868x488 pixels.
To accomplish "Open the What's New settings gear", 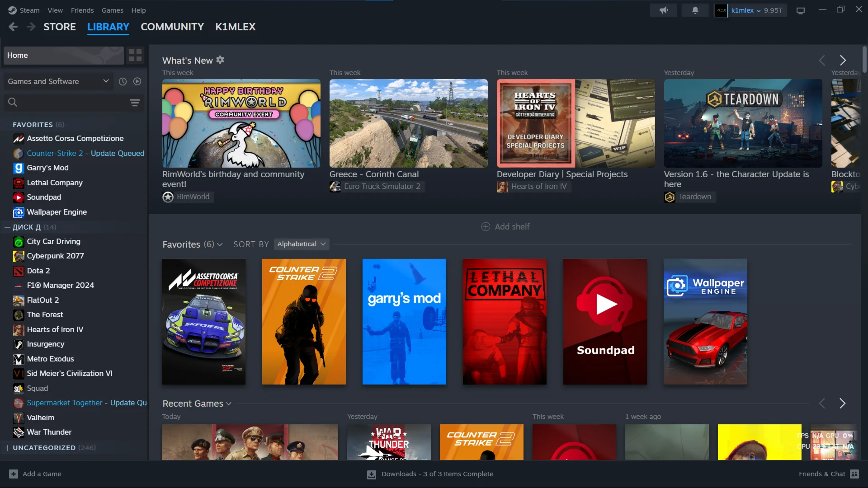I will (x=220, y=59).
